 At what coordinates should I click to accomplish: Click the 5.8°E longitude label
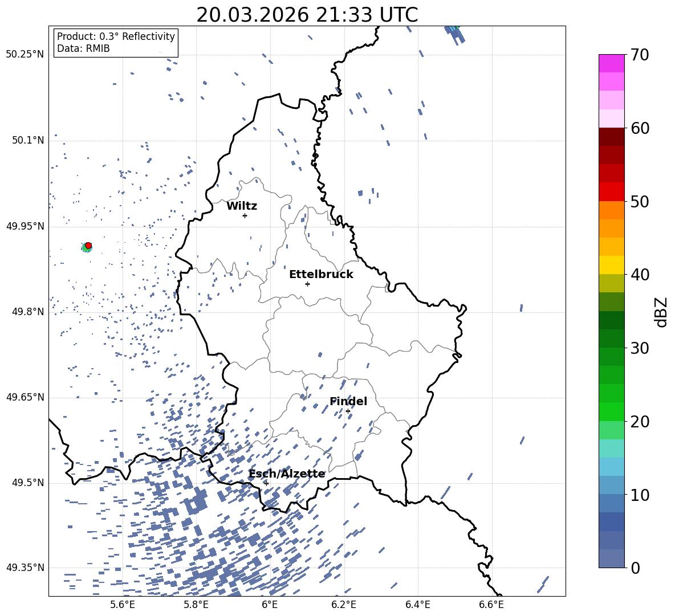196,605
